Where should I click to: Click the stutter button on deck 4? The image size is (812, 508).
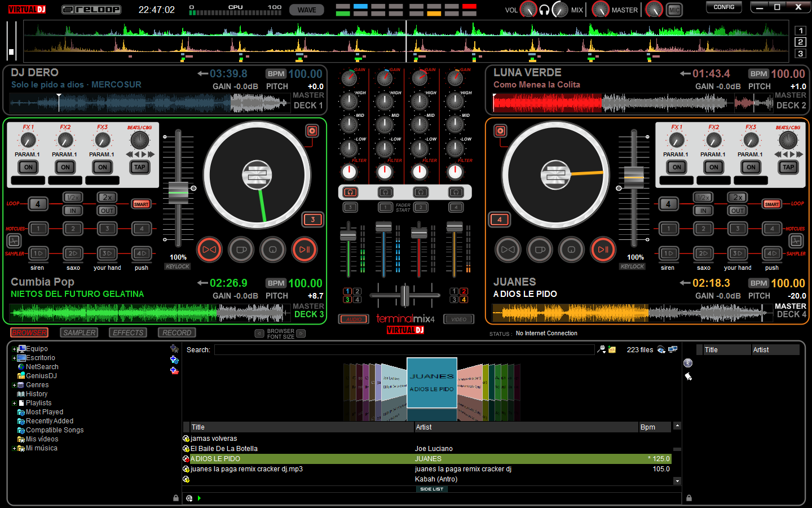click(540, 249)
